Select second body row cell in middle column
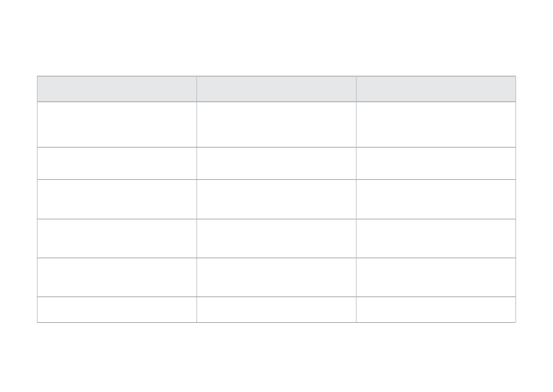The width and height of the screenshot is (553, 392). pos(276,163)
